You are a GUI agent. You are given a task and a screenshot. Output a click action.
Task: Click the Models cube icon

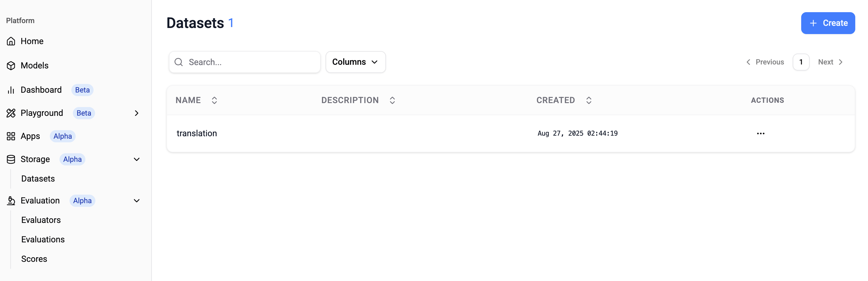11,65
